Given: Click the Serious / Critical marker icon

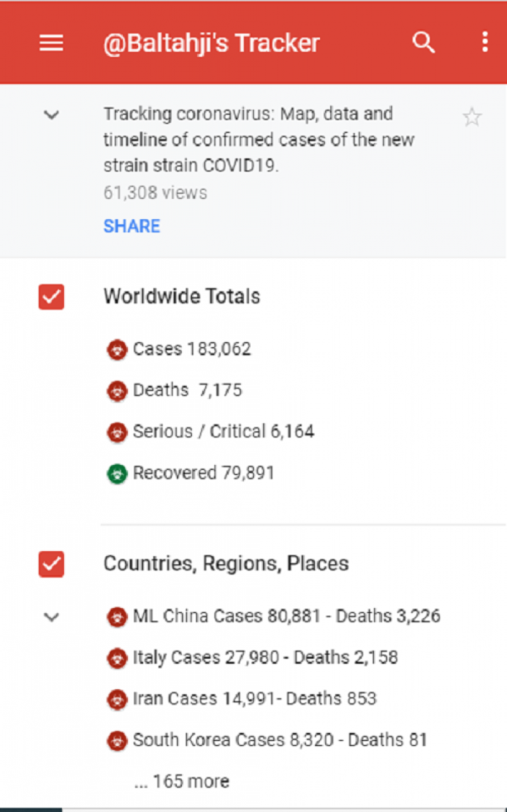Looking at the screenshot, I should [117, 433].
